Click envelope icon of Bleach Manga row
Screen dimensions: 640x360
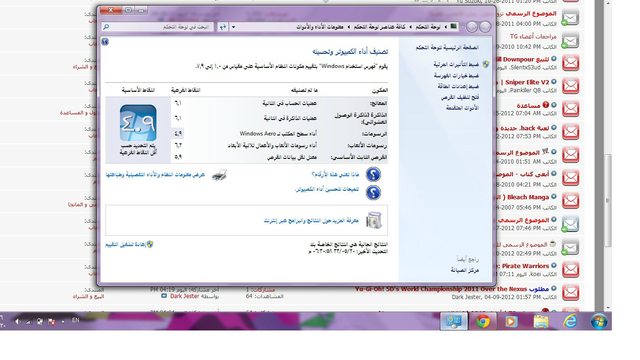tap(571, 201)
